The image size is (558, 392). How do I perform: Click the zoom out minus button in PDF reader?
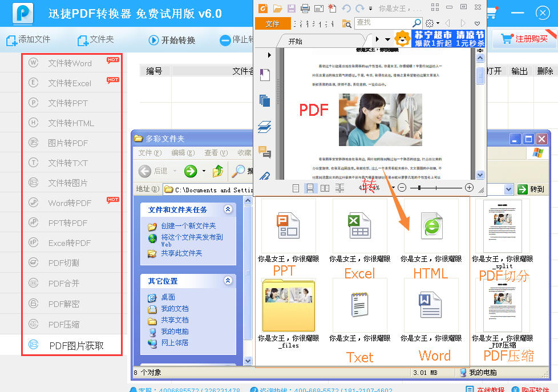point(402,188)
